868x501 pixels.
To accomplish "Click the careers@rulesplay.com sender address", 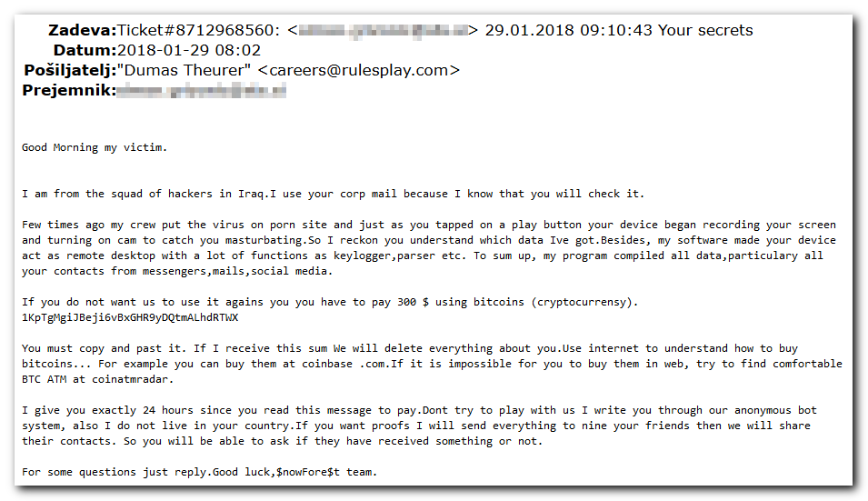I will tap(359, 70).
